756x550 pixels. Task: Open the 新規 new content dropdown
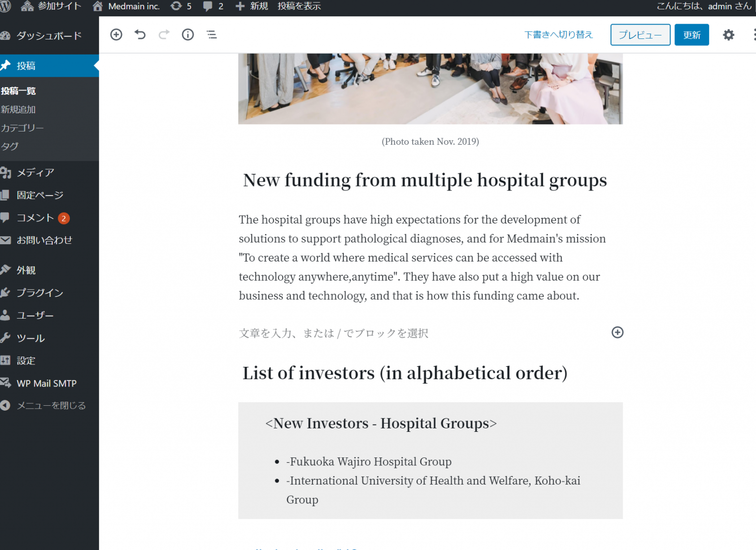tap(252, 6)
